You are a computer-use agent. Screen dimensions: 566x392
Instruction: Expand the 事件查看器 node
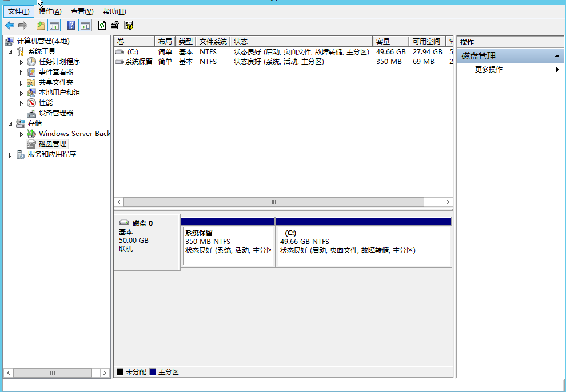point(21,73)
